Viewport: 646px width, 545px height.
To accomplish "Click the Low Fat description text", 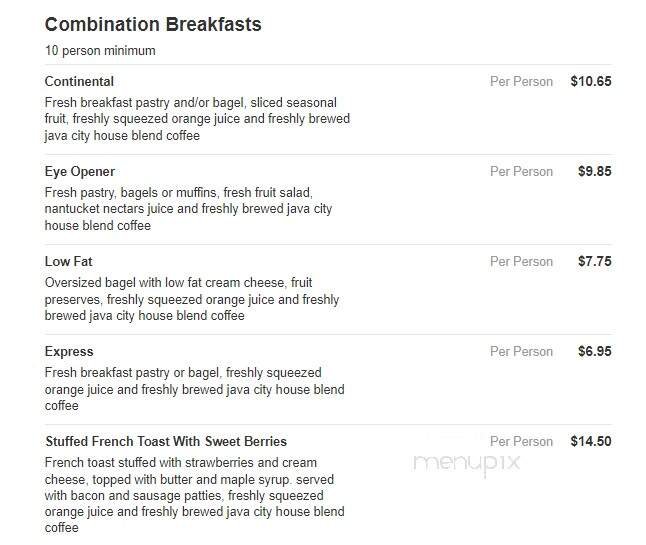I will (192, 299).
